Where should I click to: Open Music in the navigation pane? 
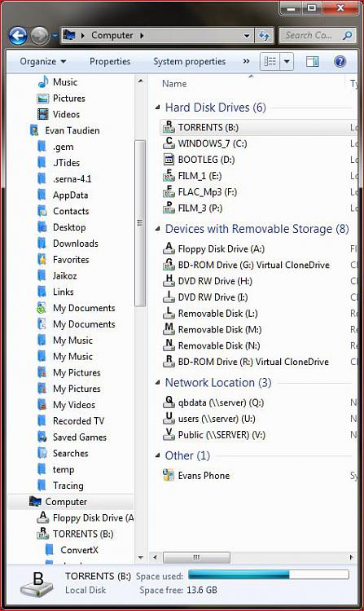[x=65, y=81]
